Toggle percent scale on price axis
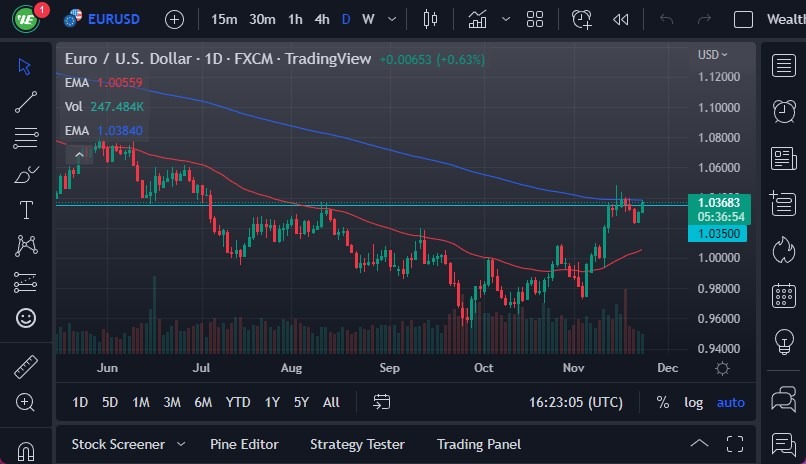 pos(662,402)
